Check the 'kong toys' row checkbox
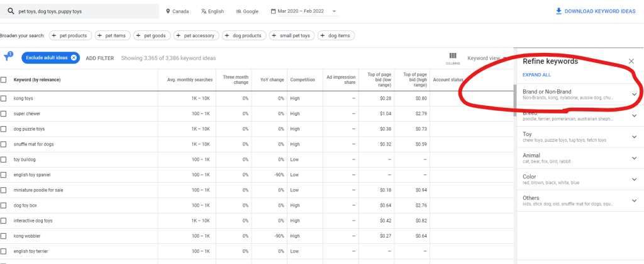The width and height of the screenshot is (644, 264). coord(3,99)
